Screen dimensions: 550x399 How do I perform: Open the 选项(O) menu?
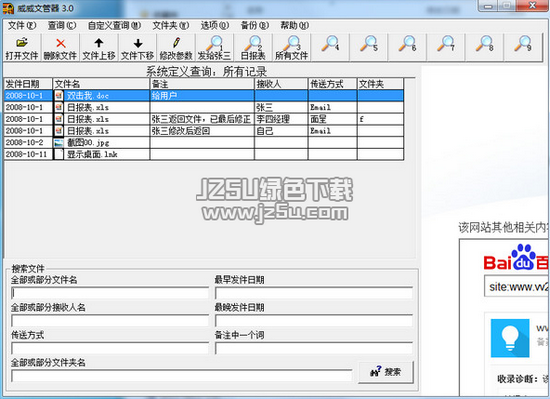(x=215, y=26)
